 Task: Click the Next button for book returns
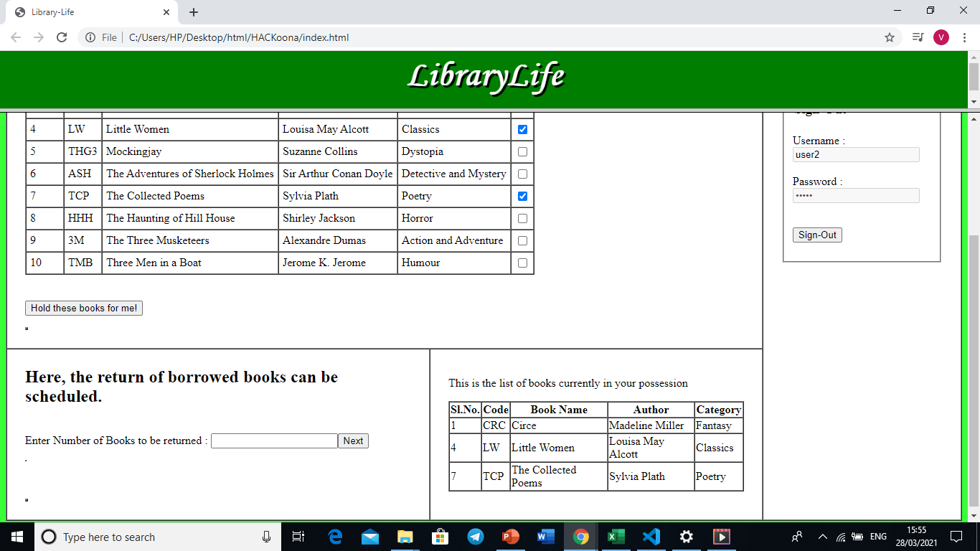(x=353, y=441)
